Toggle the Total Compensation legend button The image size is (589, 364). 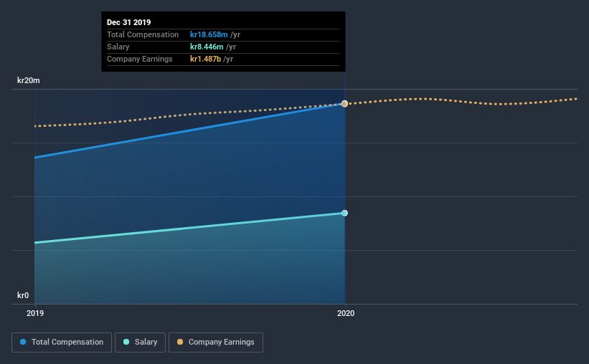(x=62, y=343)
